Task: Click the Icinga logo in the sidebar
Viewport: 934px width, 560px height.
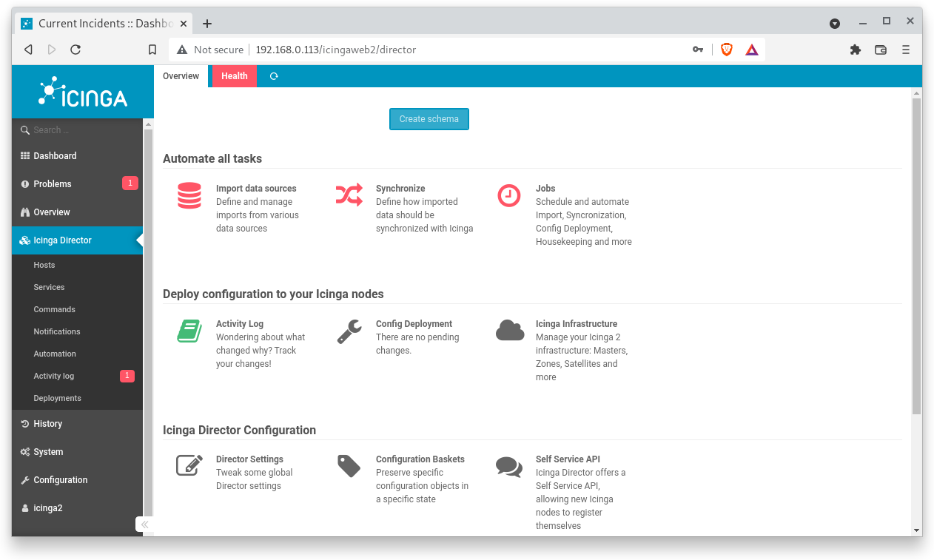Action: coord(82,92)
